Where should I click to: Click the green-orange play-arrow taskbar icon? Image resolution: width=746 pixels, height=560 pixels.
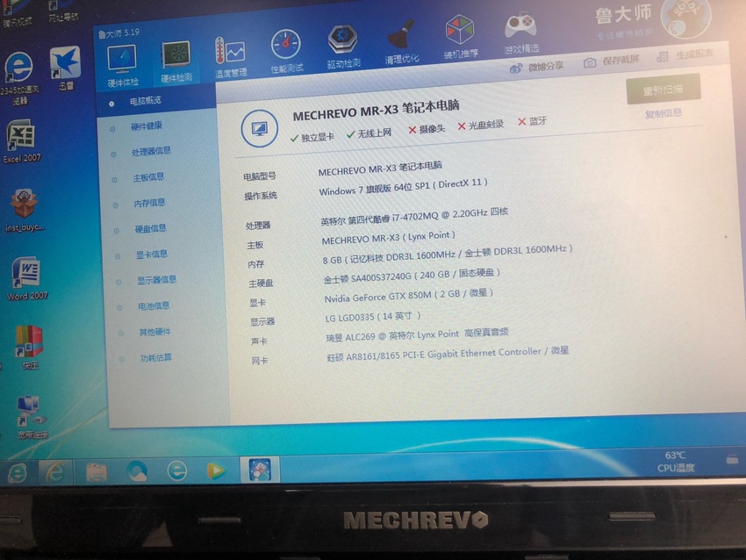(216, 470)
